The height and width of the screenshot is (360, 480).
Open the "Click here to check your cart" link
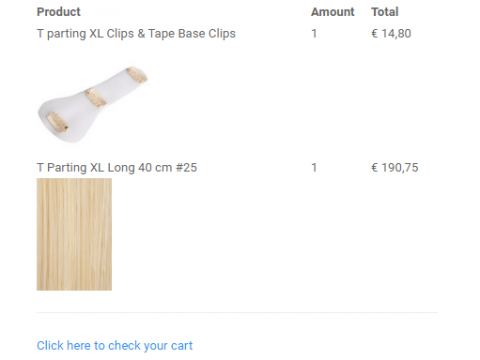coord(115,346)
